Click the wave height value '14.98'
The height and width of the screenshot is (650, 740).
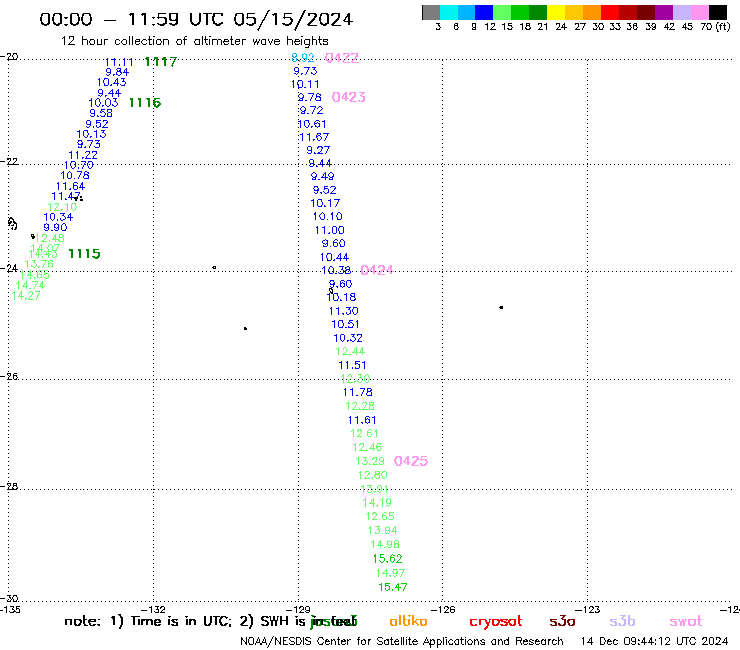(385, 544)
